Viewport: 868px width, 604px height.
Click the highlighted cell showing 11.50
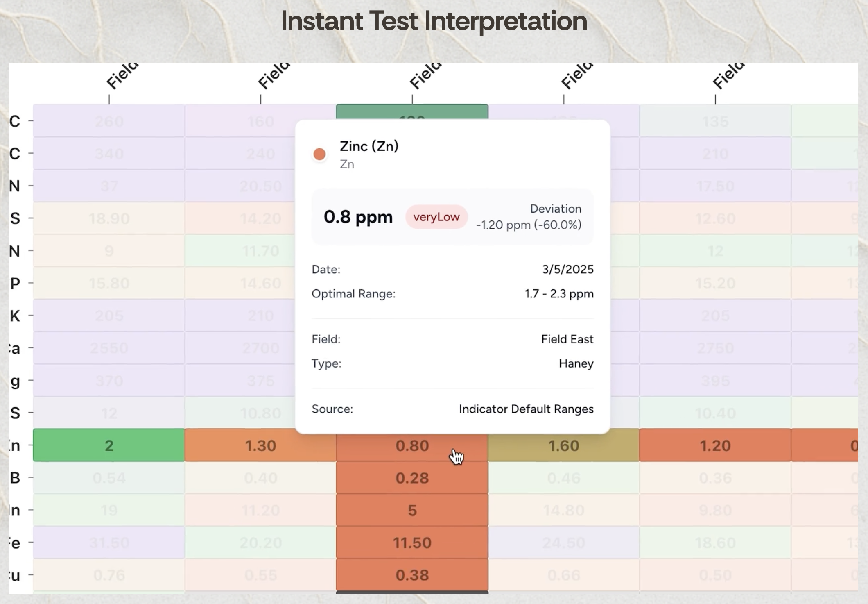[x=412, y=543]
